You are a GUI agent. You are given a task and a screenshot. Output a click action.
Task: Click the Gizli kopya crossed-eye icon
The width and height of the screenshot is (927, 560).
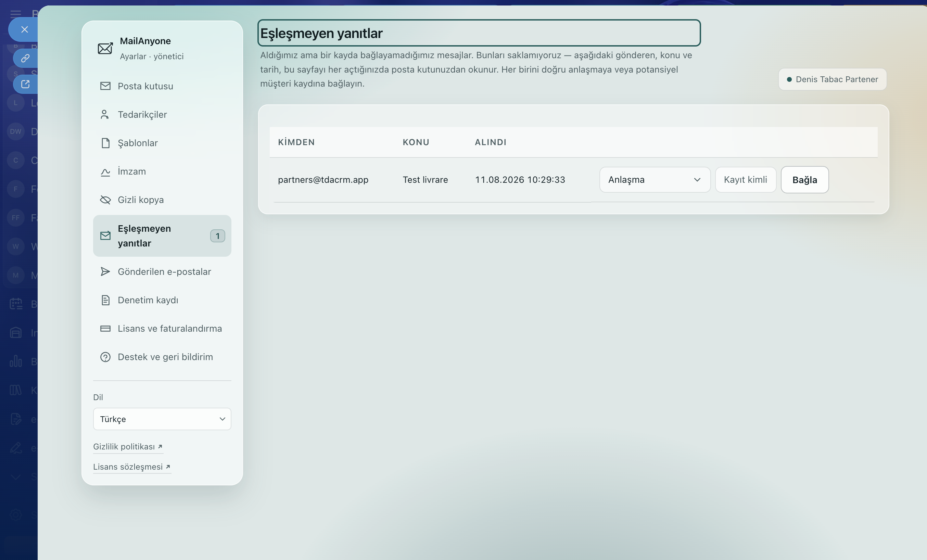105,200
